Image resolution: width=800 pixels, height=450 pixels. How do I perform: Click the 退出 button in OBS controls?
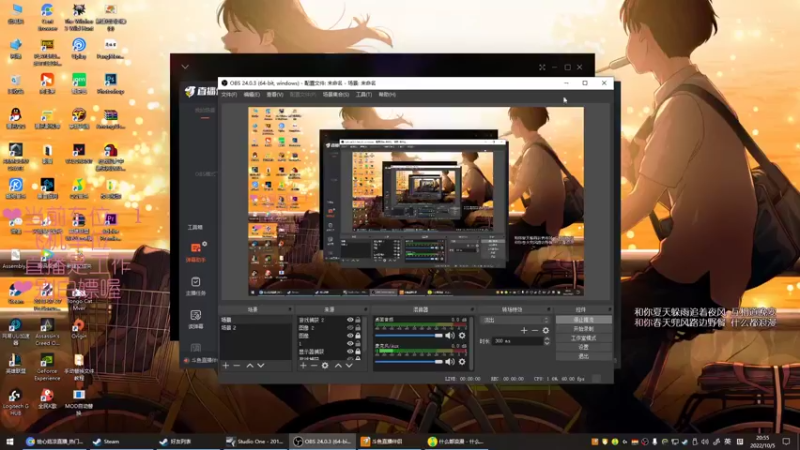[x=584, y=356]
